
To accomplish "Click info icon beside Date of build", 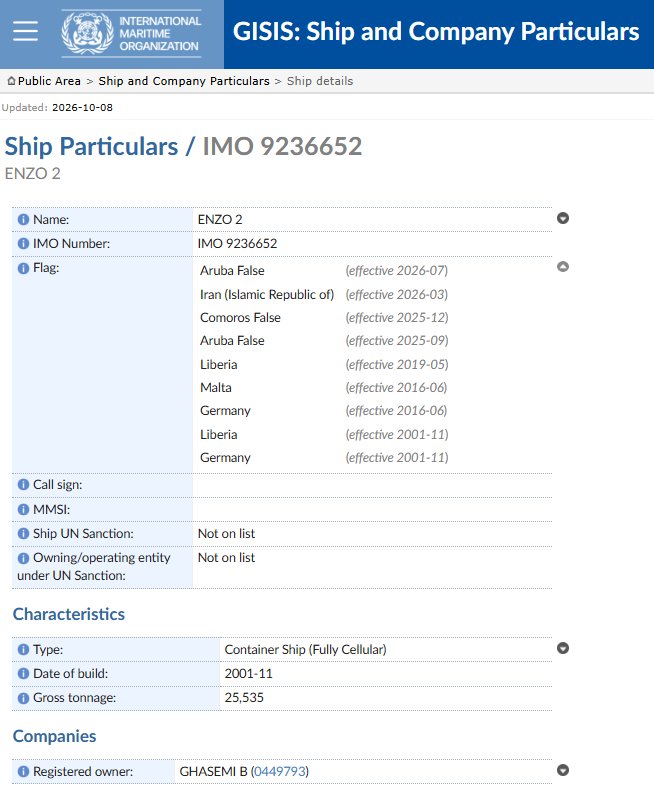I will pyautogui.click(x=23, y=673).
